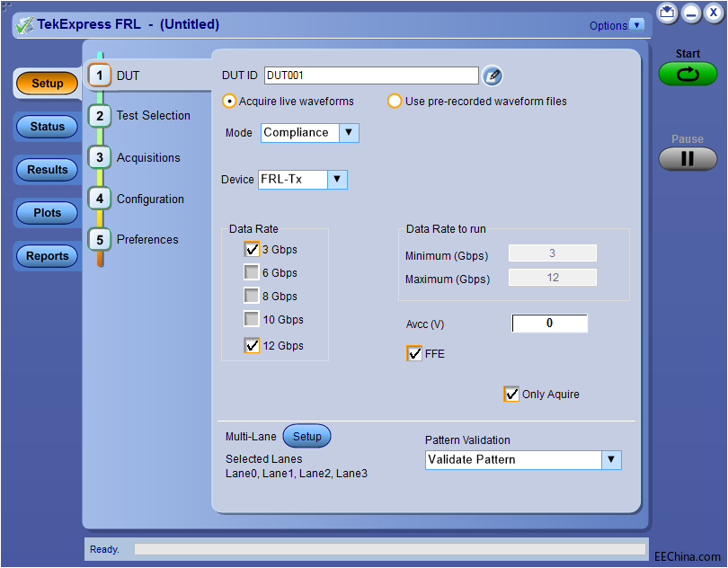Click the DUT ID edit pencil icon
Screen dimensions: 728x568
point(493,75)
